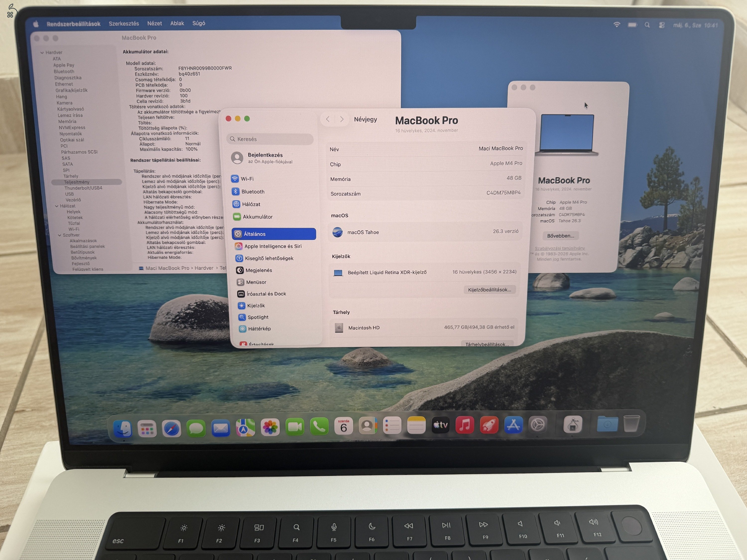The height and width of the screenshot is (560, 747).
Task: Click Bővebben... in About window
Action: [x=560, y=236]
